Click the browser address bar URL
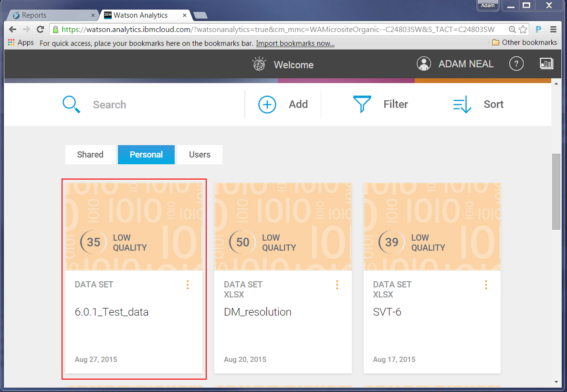 pos(278,29)
